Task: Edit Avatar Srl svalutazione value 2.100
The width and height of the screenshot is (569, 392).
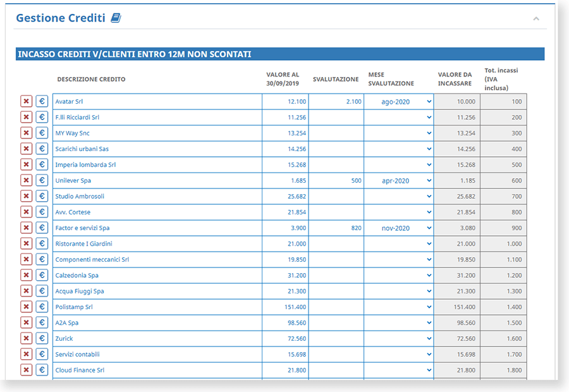Action: (336, 102)
